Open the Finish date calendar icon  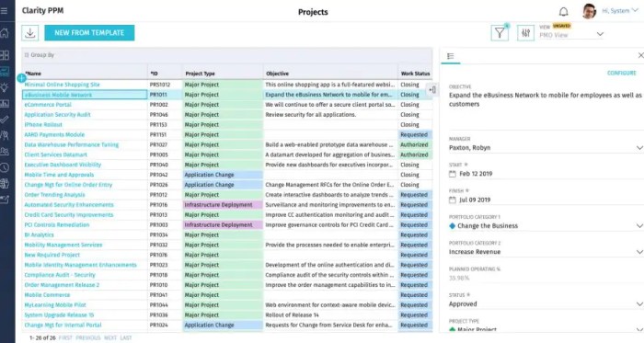(x=453, y=200)
